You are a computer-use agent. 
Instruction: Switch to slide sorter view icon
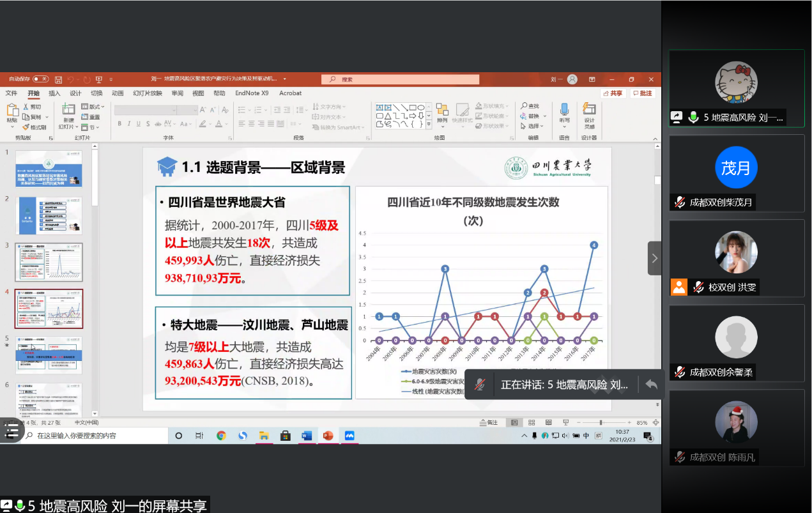[532, 422]
